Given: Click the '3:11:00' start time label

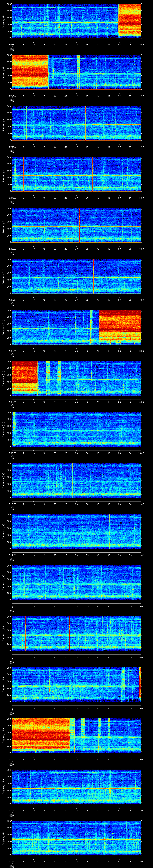Looking at the screenshot, I should (12, 555).
